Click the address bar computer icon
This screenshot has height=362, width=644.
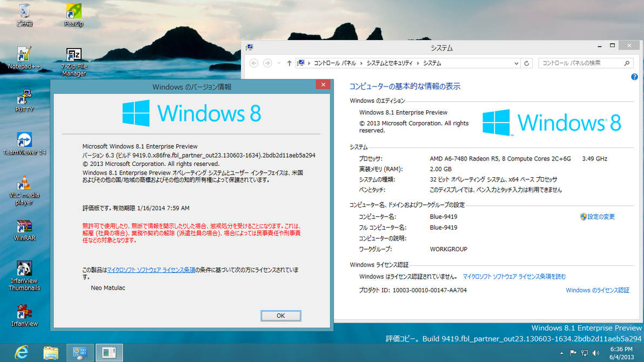coord(301,63)
